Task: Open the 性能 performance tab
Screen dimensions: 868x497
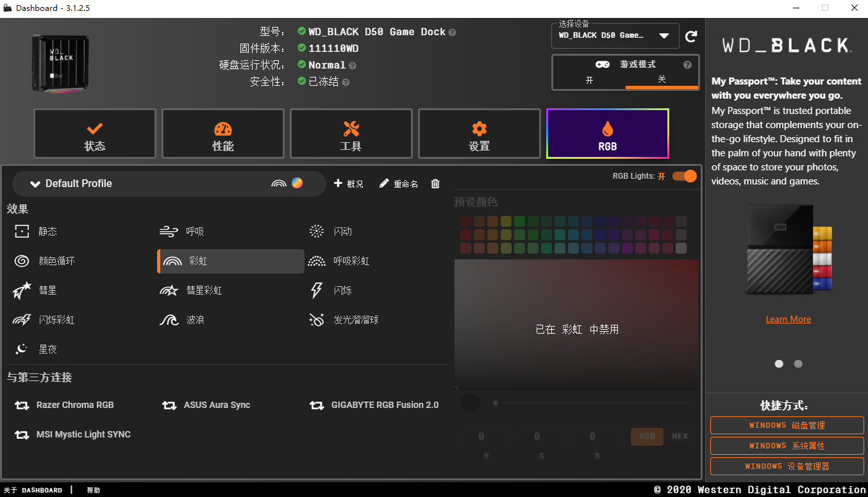Action: point(223,133)
